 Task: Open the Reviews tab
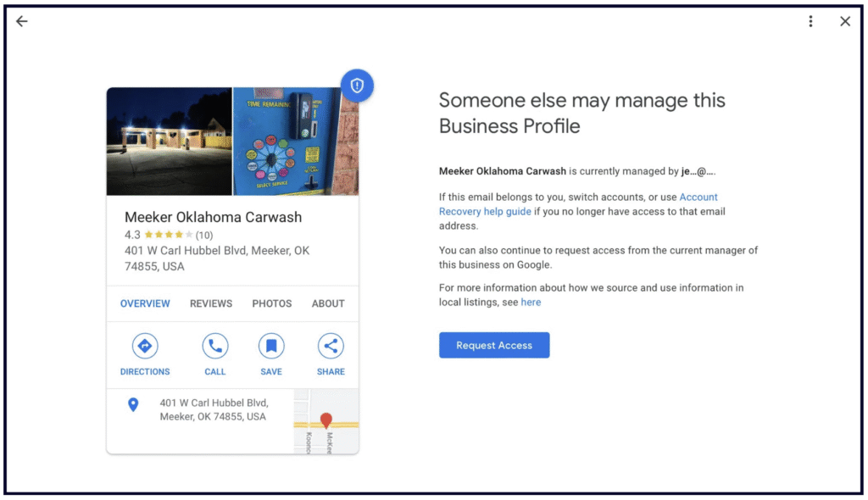[x=211, y=303]
